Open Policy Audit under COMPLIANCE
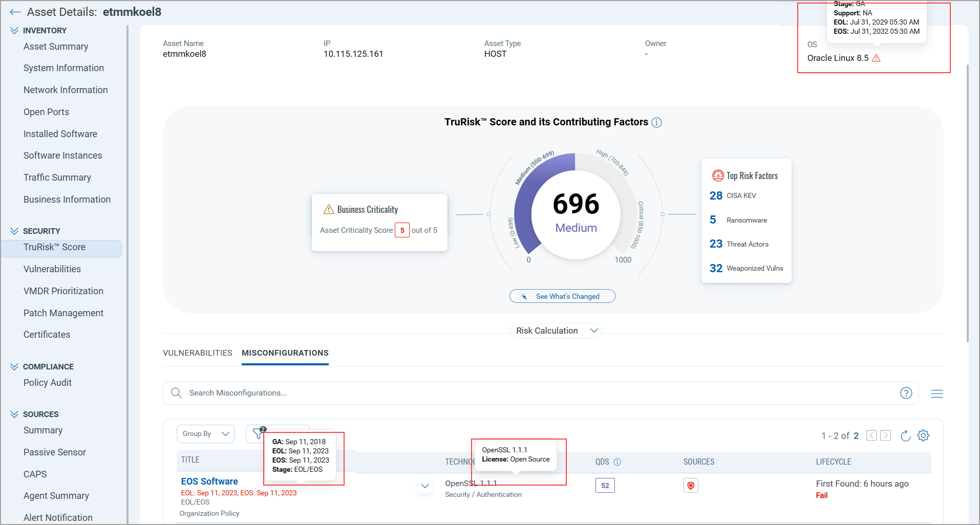This screenshot has width=980, height=525. coord(47,382)
